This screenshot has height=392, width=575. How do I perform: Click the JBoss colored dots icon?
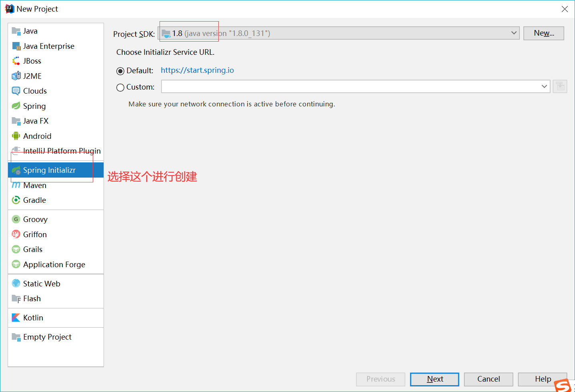tap(16, 61)
